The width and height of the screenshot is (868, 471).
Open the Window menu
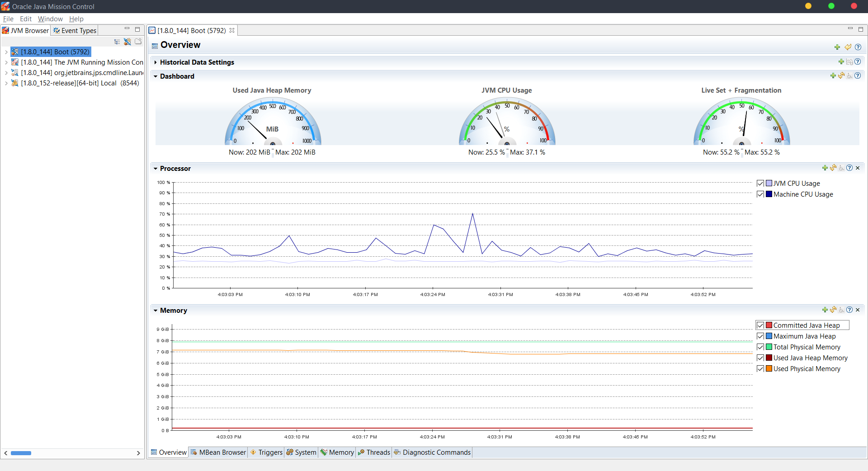tap(50, 19)
